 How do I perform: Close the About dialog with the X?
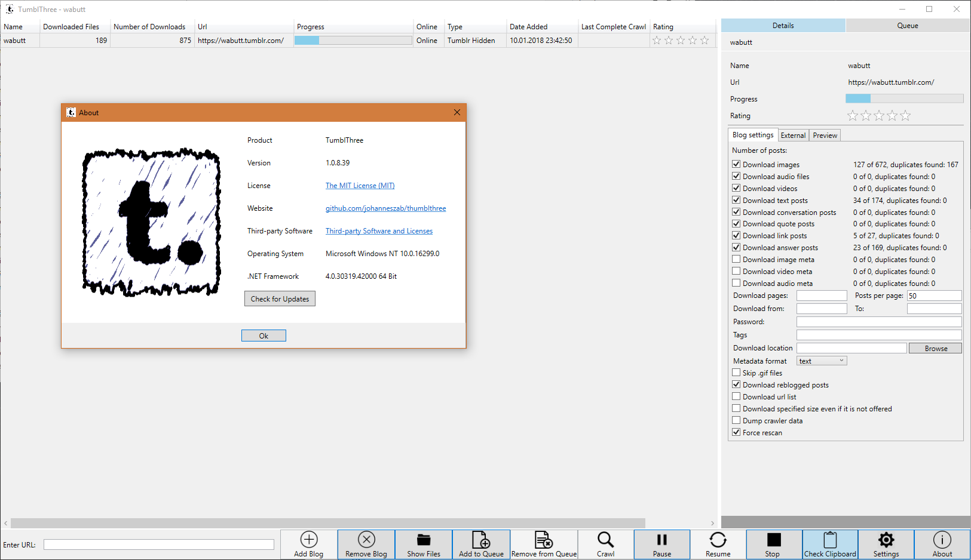(x=457, y=112)
